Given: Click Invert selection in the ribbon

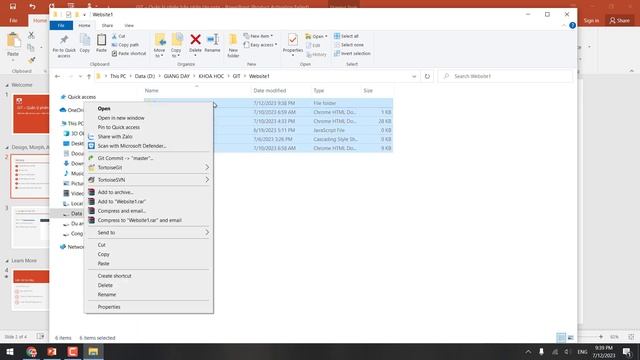Looking at the screenshot, I should click(352, 53).
